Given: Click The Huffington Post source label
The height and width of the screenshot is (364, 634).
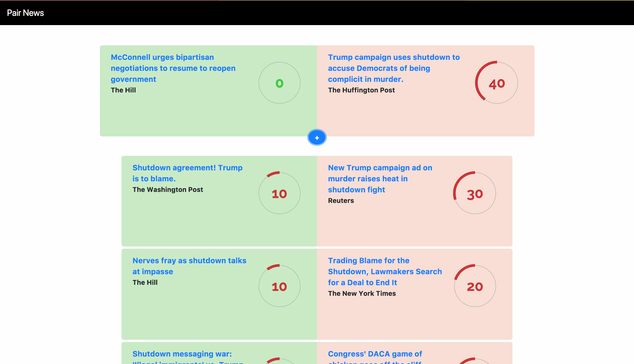Looking at the screenshot, I should click(361, 90).
